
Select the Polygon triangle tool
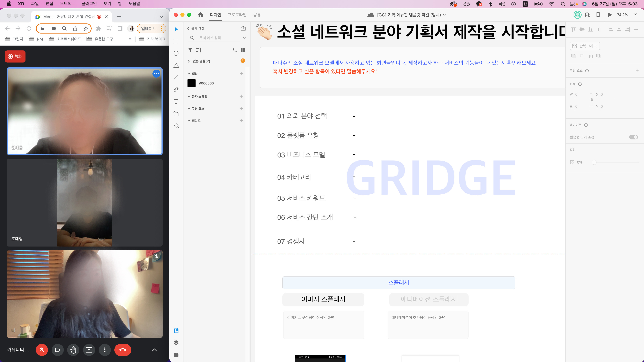point(176,66)
